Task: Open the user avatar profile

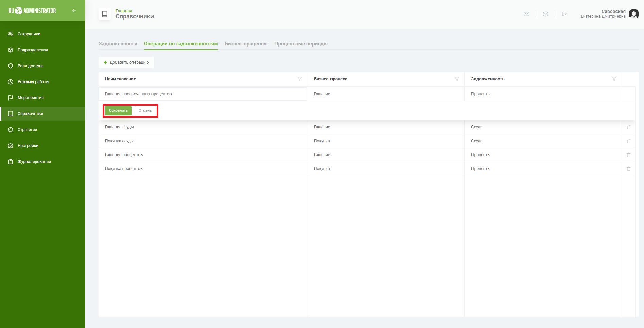Action: point(634,14)
